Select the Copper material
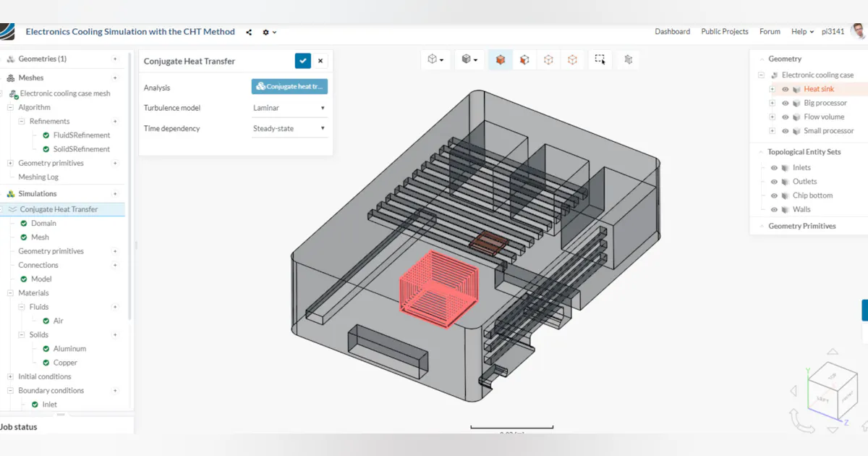 pos(65,363)
